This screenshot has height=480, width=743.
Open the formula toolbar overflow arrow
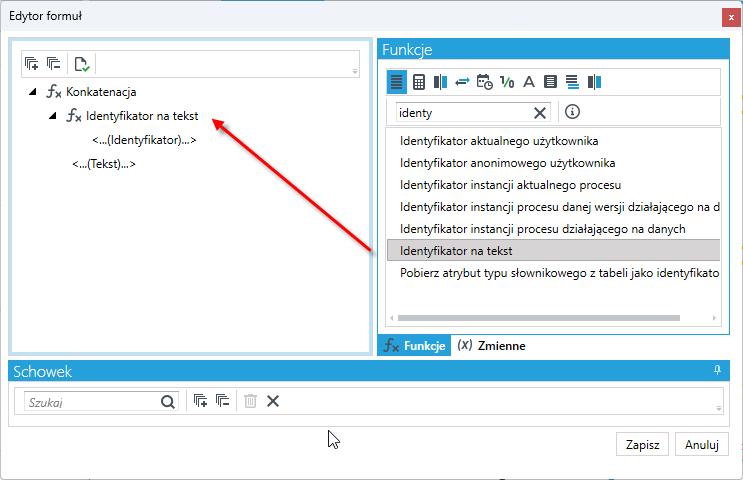point(354,72)
